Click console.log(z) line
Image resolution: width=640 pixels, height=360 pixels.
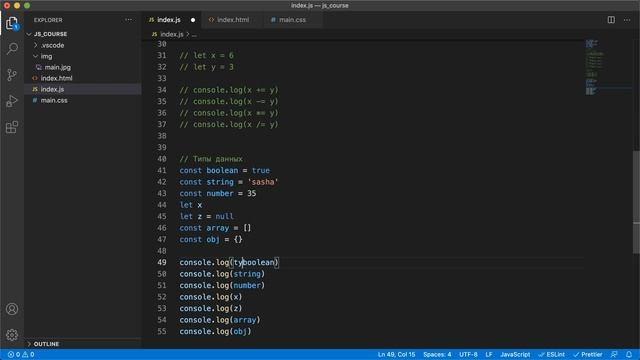click(211, 308)
